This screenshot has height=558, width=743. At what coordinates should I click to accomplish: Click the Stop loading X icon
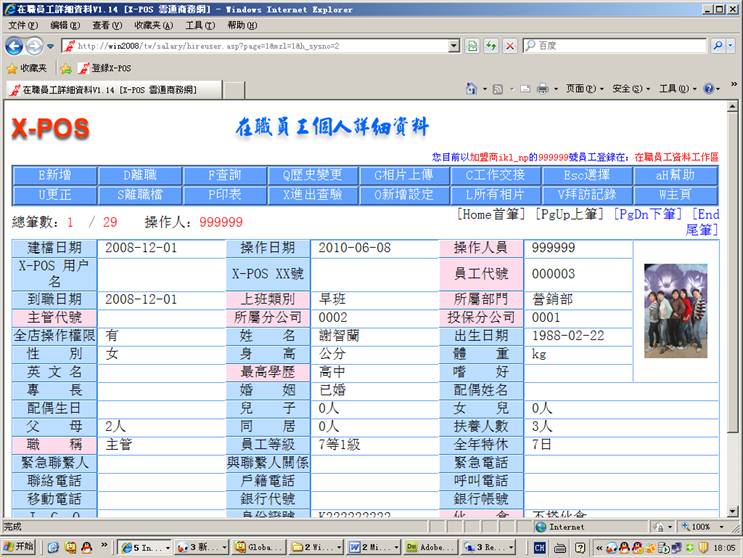[x=510, y=46]
